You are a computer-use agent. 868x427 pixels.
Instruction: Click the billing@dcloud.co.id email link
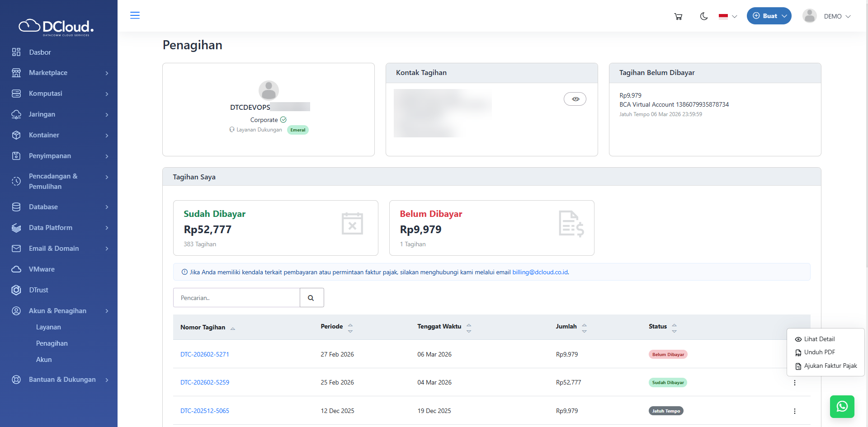[x=540, y=272]
